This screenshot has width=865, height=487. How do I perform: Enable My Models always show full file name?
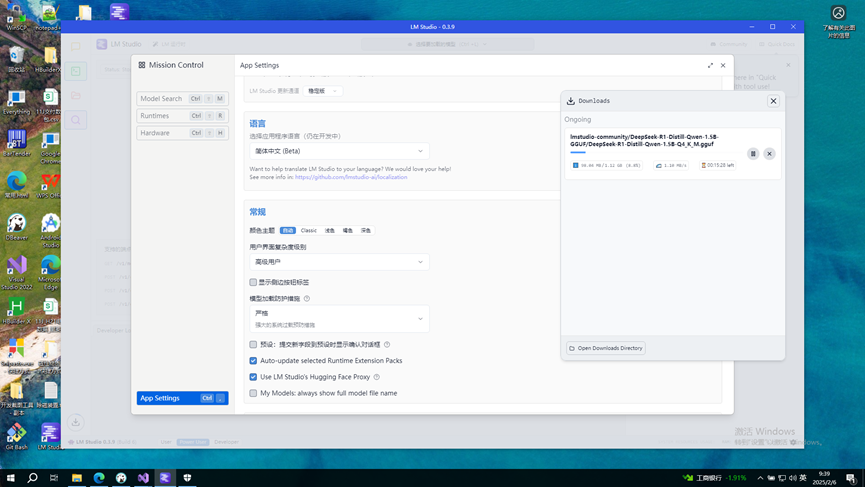pos(253,393)
